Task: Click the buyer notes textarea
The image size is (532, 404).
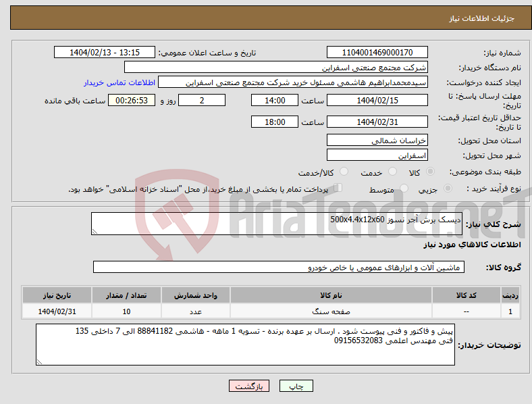Action: click(245, 345)
